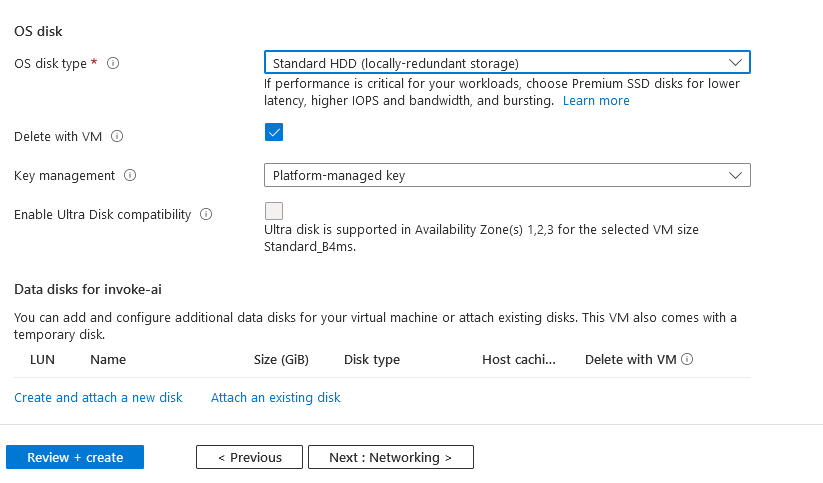
Task: Click the Size (GiB) column header
Action: click(x=281, y=360)
